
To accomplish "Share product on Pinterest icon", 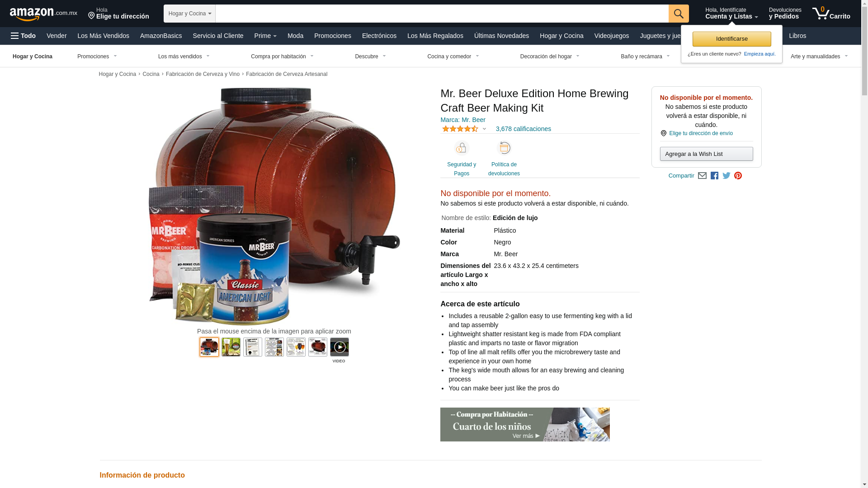I will coord(738,176).
